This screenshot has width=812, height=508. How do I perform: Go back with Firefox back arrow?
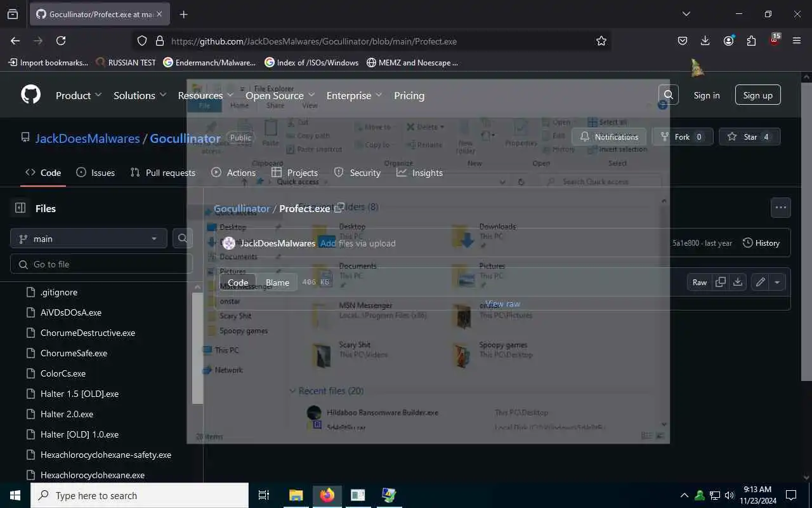(15, 41)
